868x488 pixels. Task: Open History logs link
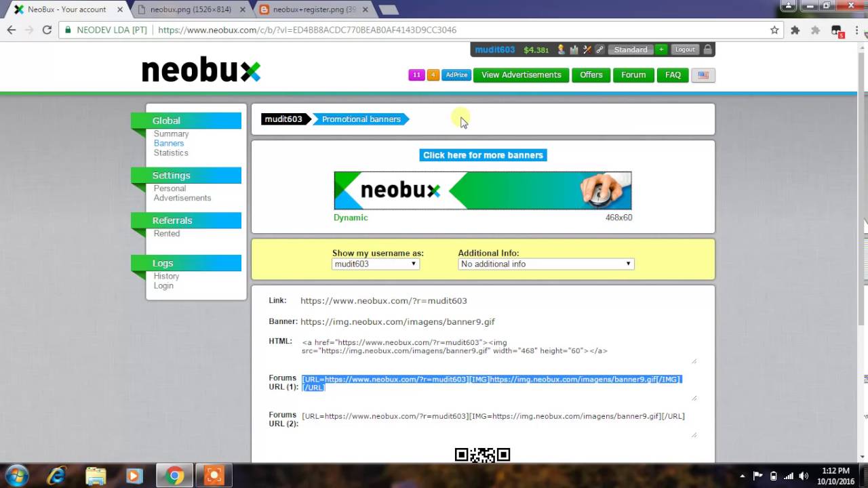pyautogui.click(x=166, y=276)
